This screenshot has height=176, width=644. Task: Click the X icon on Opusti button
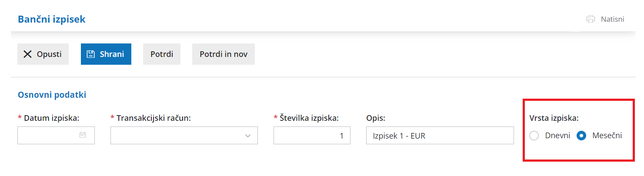click(x=27, y=54)
